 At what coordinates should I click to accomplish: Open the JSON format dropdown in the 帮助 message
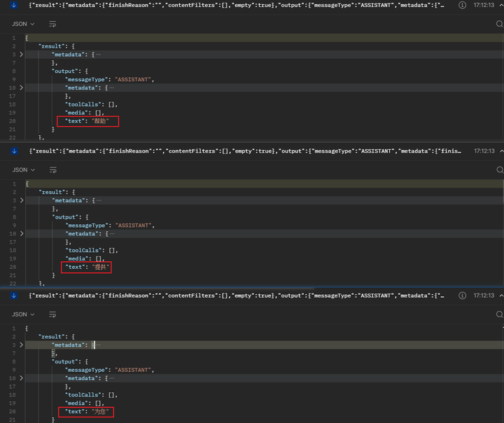pyautogui.click(x=23, y=24)
